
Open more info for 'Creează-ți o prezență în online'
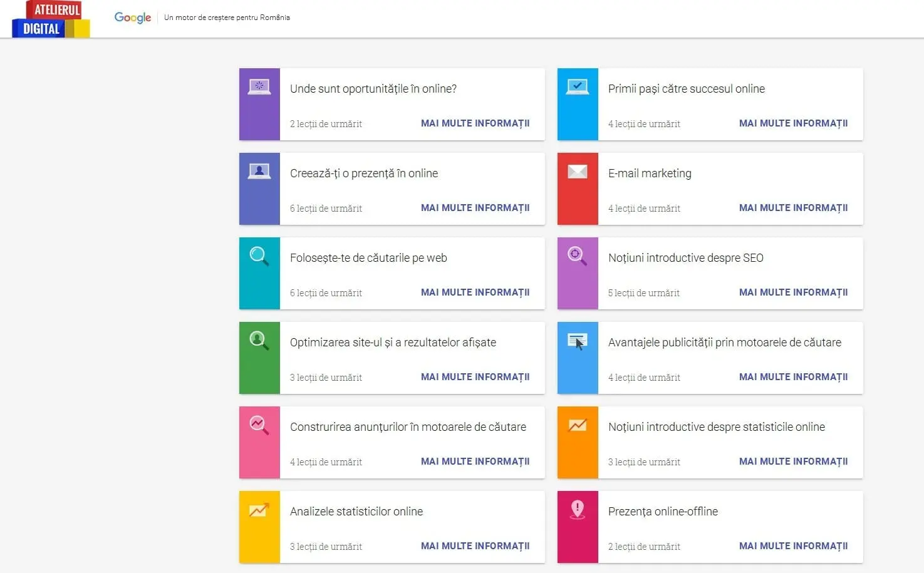[475, 208]
